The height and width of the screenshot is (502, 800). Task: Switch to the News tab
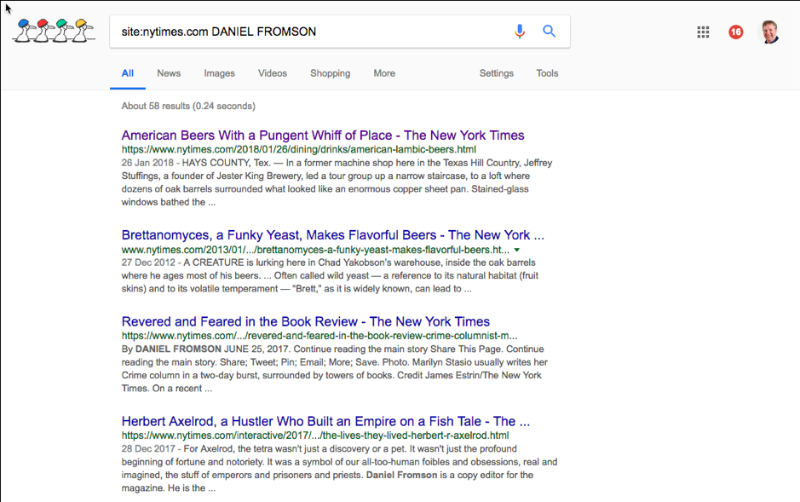[x=169, y=73]
